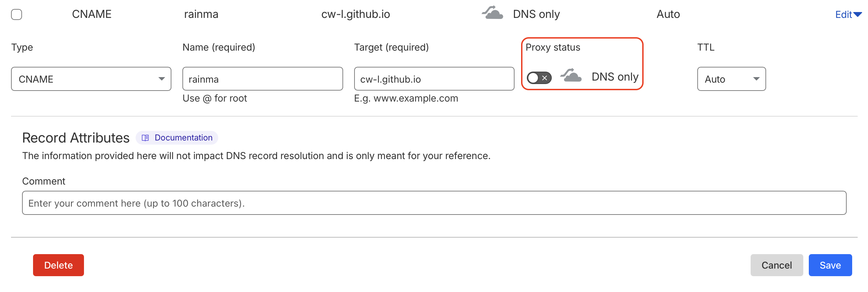Toggle proxying from DNS only to Proxied
Screen dimensions: 868x292
[539, 78]
